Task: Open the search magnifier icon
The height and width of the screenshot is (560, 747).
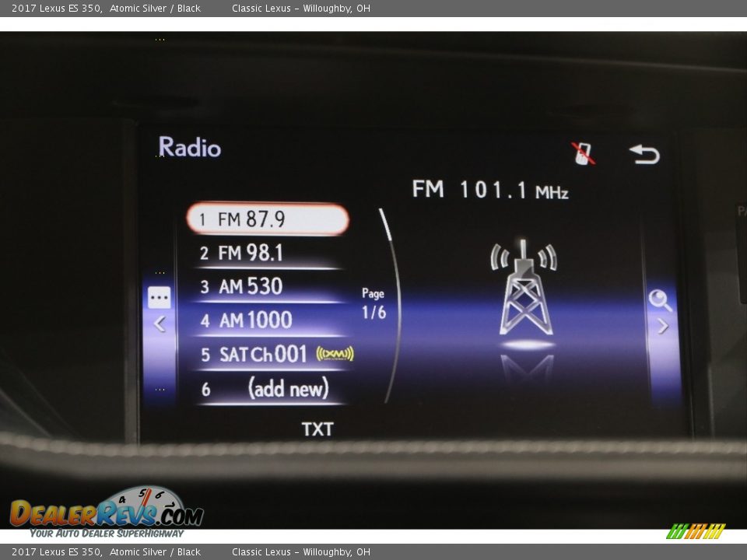Action: coord(661,300)
